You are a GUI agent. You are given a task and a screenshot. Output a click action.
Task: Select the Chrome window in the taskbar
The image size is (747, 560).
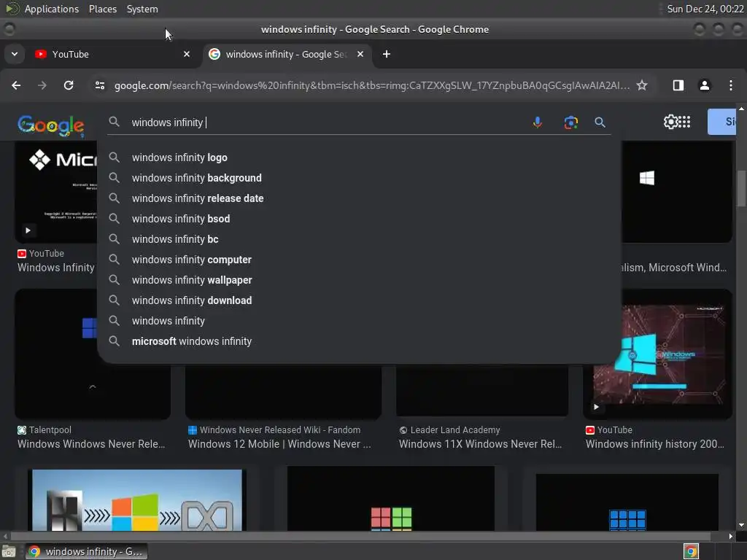click(86, 551)
